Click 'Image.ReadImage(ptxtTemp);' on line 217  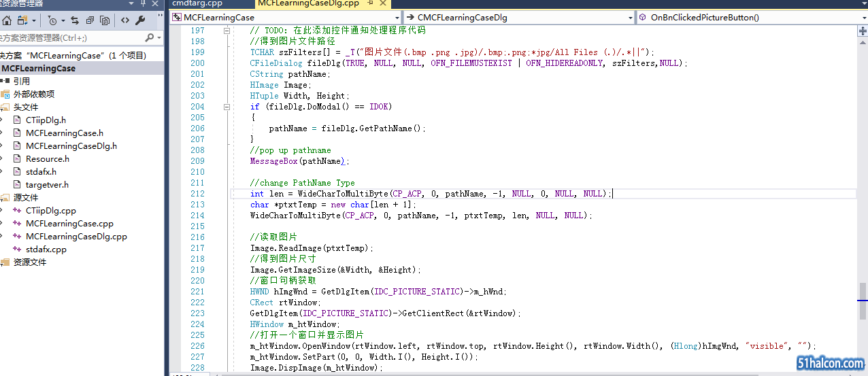(x=312, y=248)
